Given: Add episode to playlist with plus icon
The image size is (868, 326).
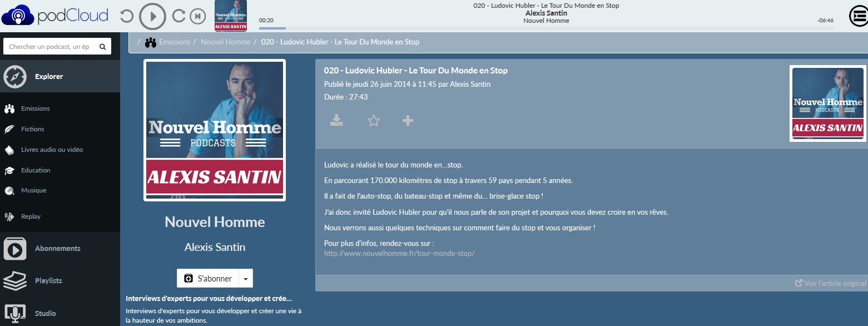Looking at the screenshot, I should [x=408, y=120].
